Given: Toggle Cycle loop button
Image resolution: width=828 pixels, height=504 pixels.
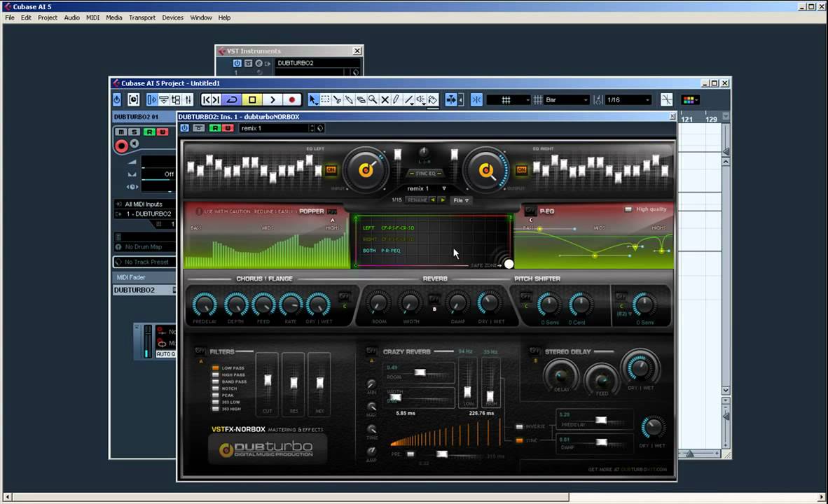Looking at the screenshot, I should [x=232, y=99].
